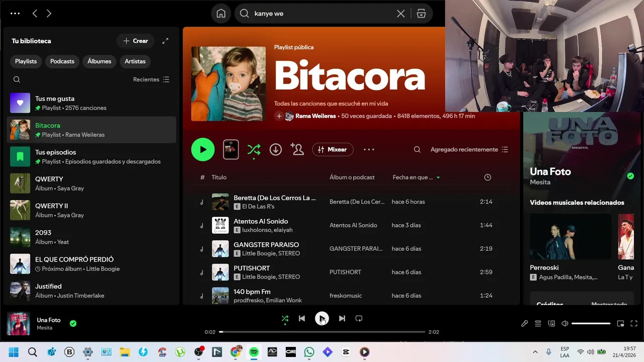Open the El De Las R's artist link
Screen dimensions: 644x362
pos(258,207)
